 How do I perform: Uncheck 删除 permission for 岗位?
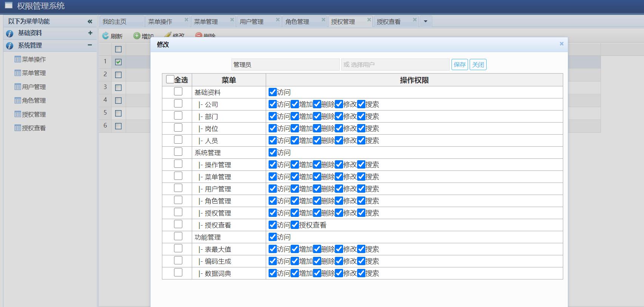click(x=317, y=128)
